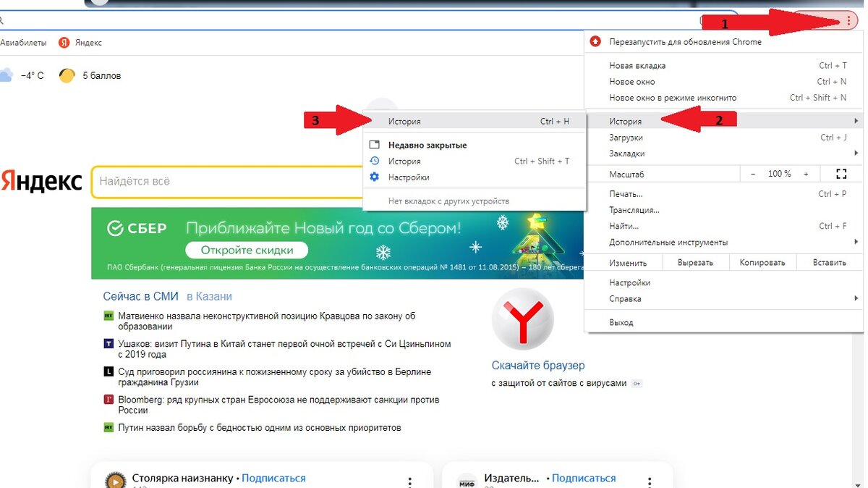Click Найти... menu item
This screenshot has height=488, width=868.
723,226
